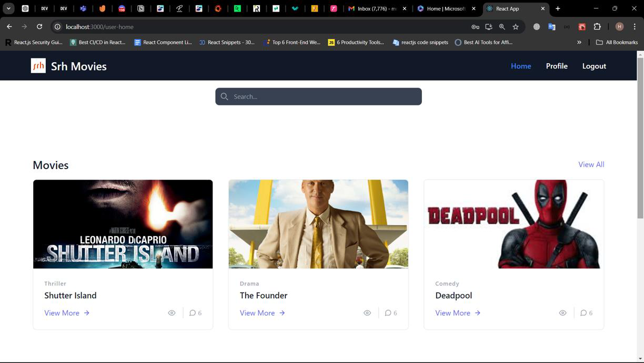The width and height of the screenshot is (644, 363).
Task: Click the Srh Movies brand title
Action: pyautogui.click(x=79, y=66)
